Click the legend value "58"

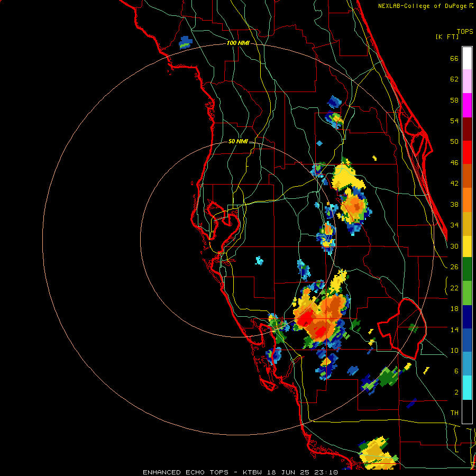click(454, 100)
